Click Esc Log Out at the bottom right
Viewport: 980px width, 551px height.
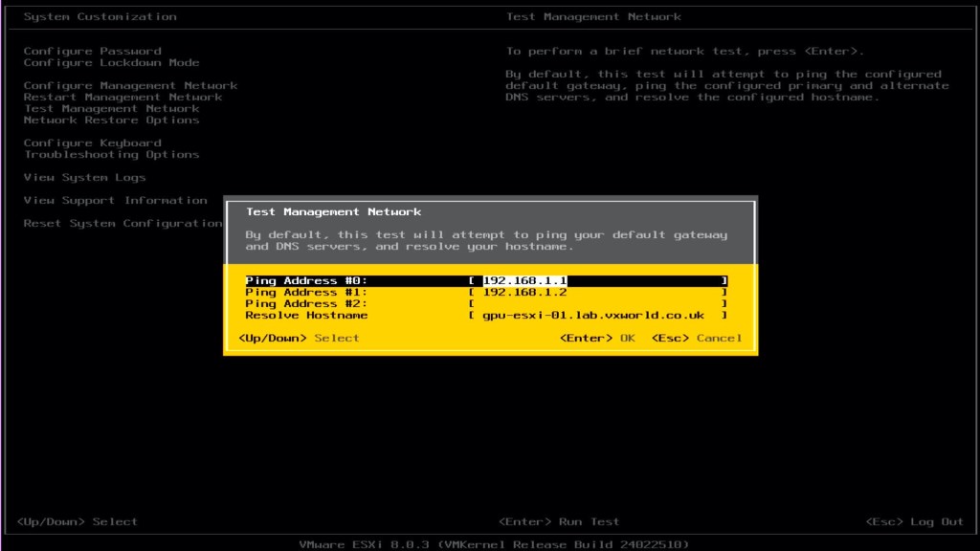[x=914, y=521]
